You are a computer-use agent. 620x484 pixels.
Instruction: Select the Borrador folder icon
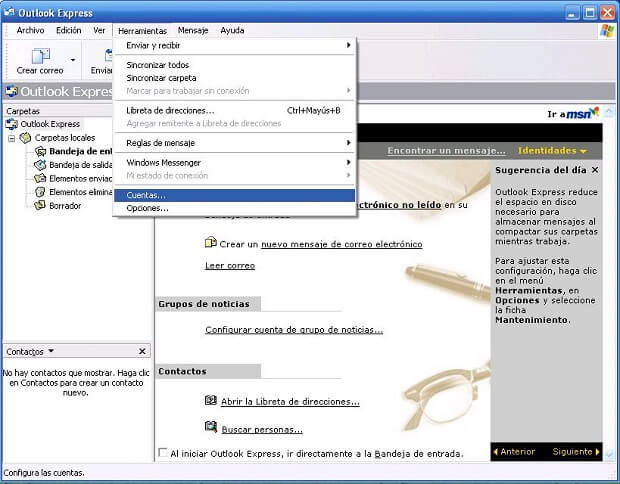[x=40, y=206]
